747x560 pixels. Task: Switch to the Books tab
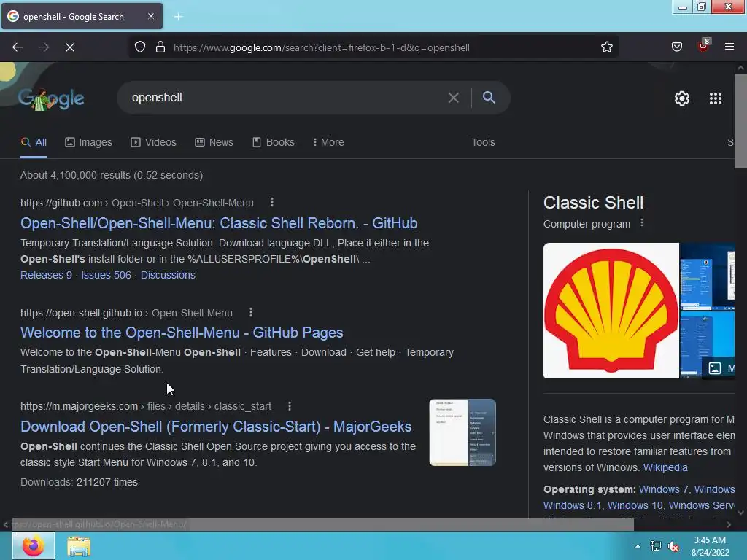(273, 142)
